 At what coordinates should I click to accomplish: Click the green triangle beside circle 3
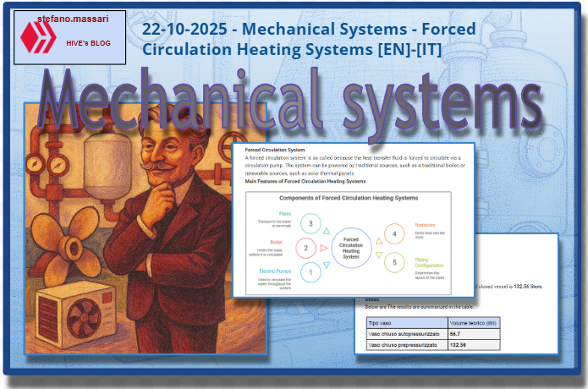click(327, 231)
